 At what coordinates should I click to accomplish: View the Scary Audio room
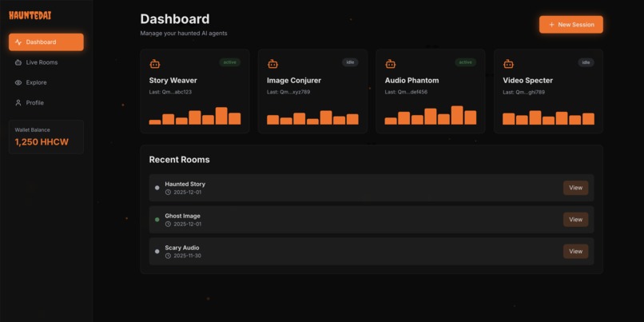point(575,252)
